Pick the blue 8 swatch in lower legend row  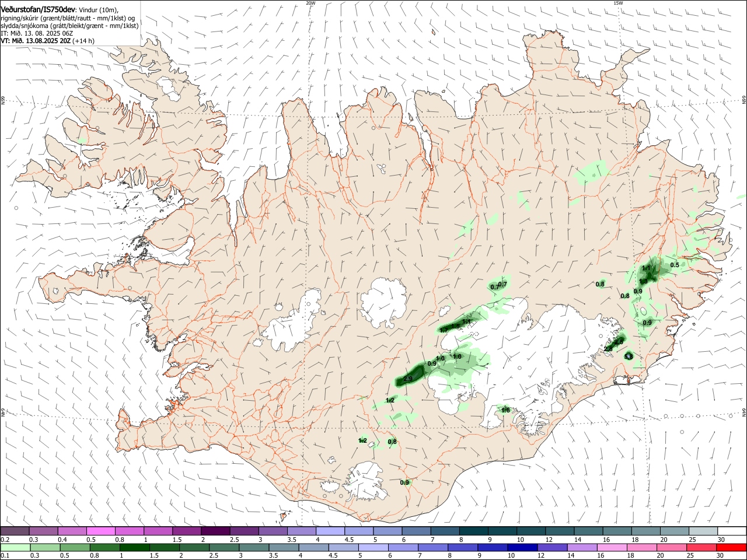coord(462,547)
